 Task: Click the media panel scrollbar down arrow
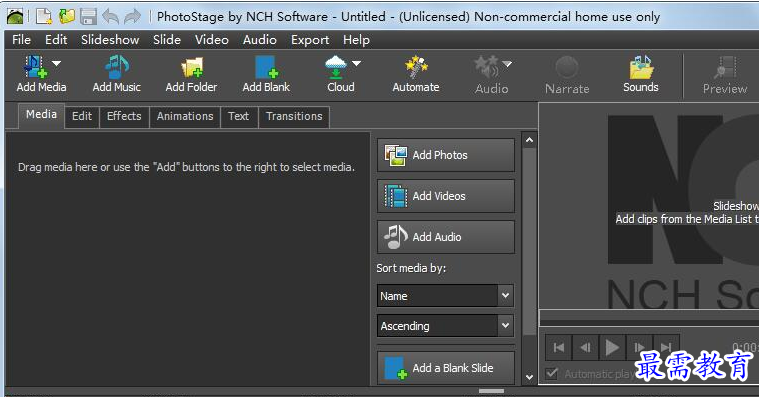529,377
